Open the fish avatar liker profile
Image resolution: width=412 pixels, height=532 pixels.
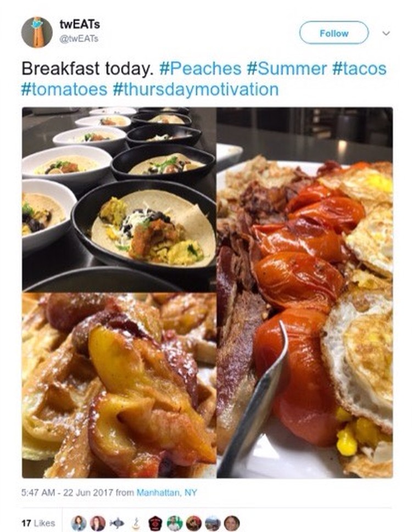coord(117,523)
